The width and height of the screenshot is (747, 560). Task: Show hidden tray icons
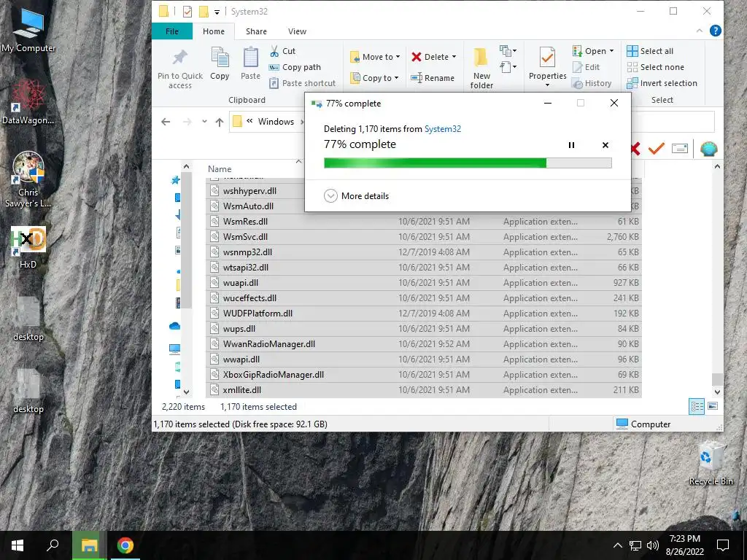coord(617,545)
